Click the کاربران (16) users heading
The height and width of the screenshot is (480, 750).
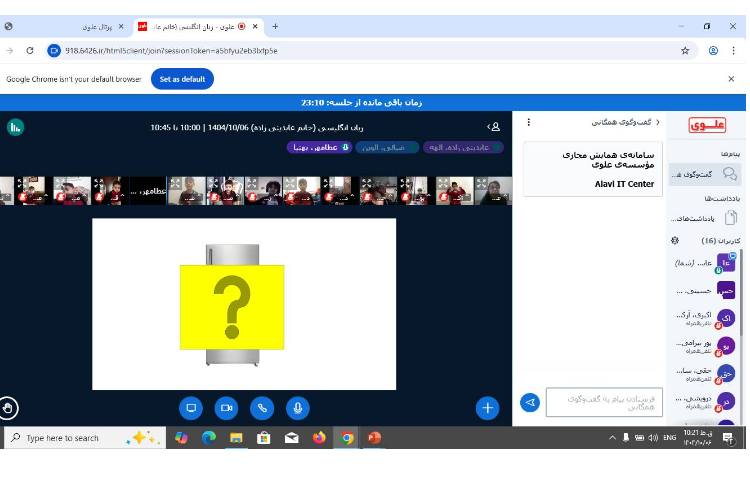(720, 240)
